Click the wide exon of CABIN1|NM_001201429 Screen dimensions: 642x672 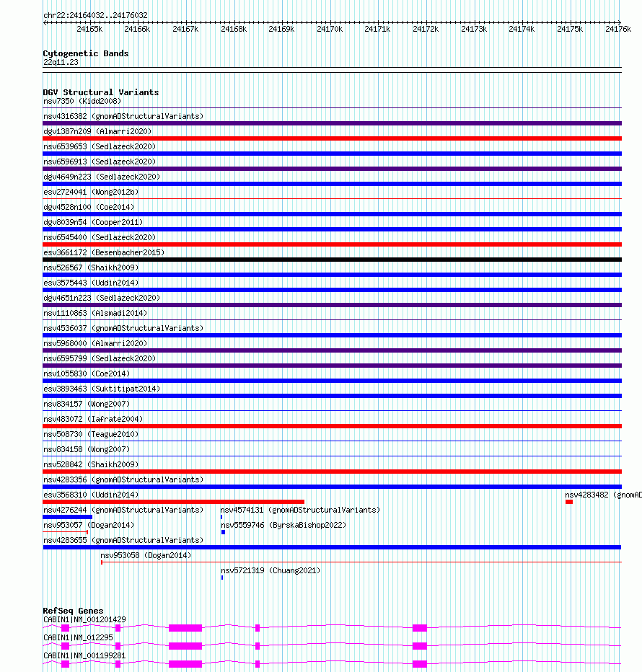click(x=185, y=628)
